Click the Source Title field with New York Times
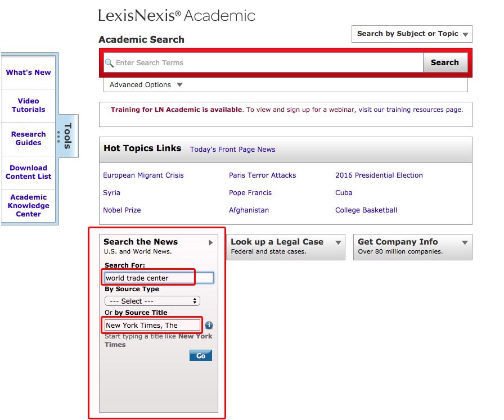Viewport: 504px width, 420px height. click(152, 325)
